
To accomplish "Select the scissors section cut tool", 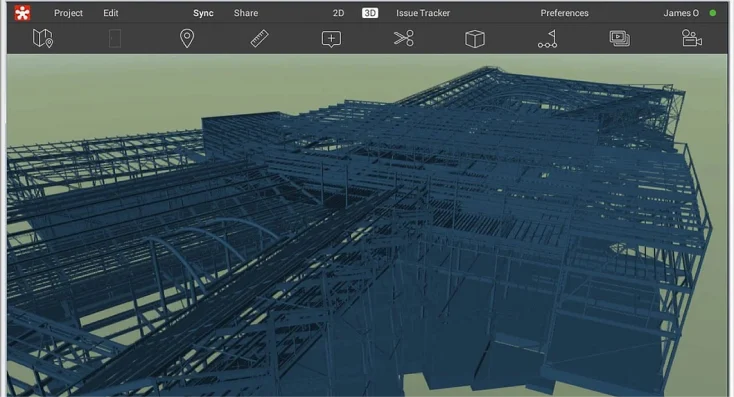I will (404, 38).
